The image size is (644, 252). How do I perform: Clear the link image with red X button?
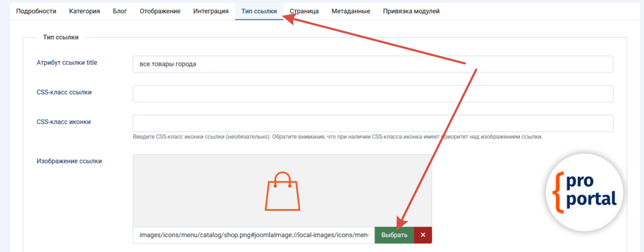tap(423, 235)
